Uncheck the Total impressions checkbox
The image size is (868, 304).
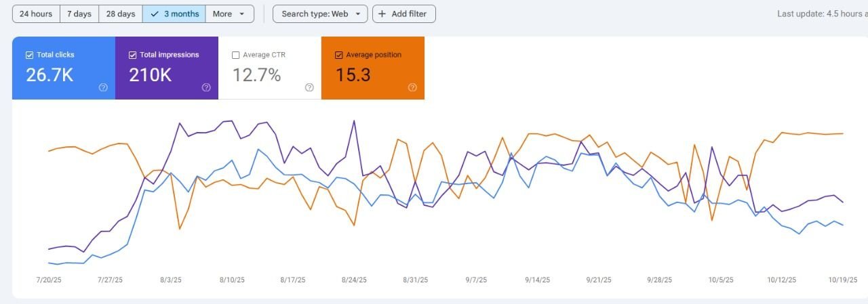(133, 55)
